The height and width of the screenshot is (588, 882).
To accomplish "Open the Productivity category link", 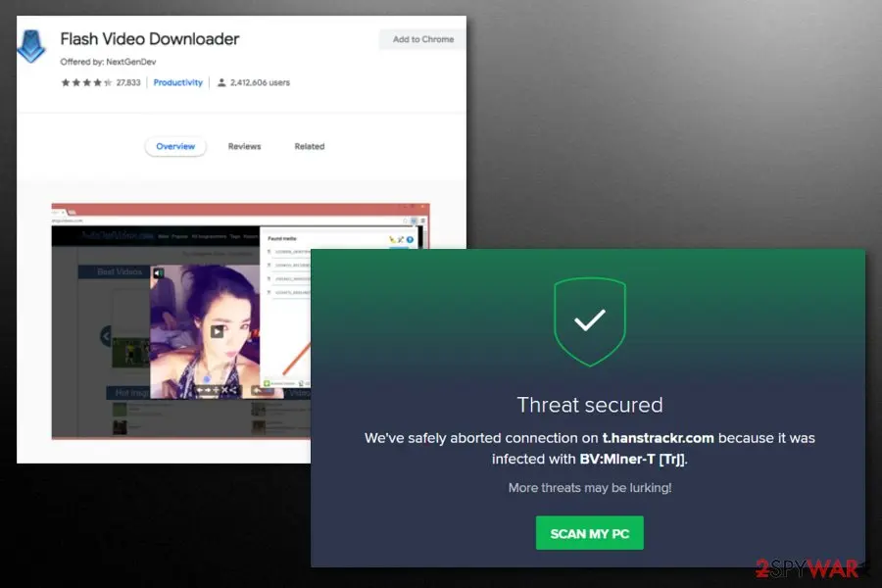I will tap(177, 82).
